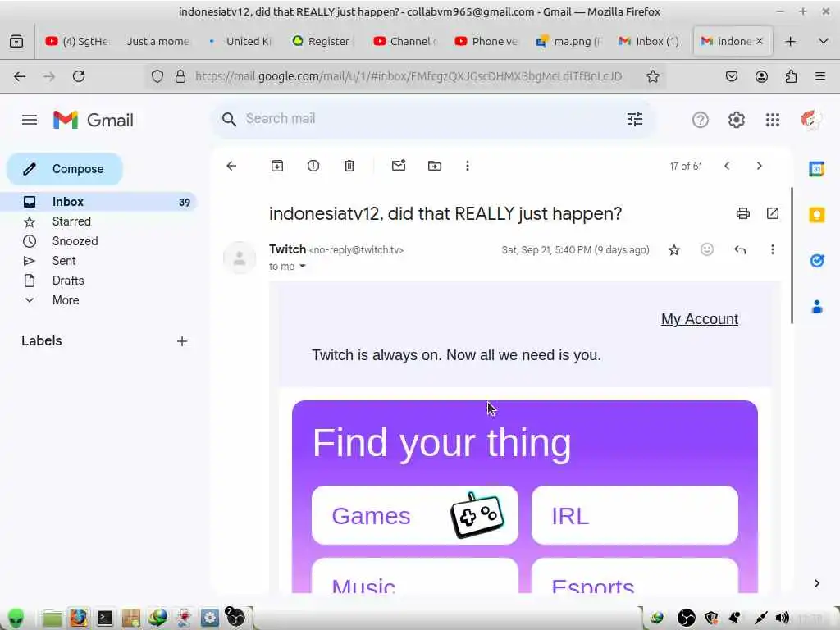Show site security lock info
The image size is (840, 630).
(x=180, y=76)
